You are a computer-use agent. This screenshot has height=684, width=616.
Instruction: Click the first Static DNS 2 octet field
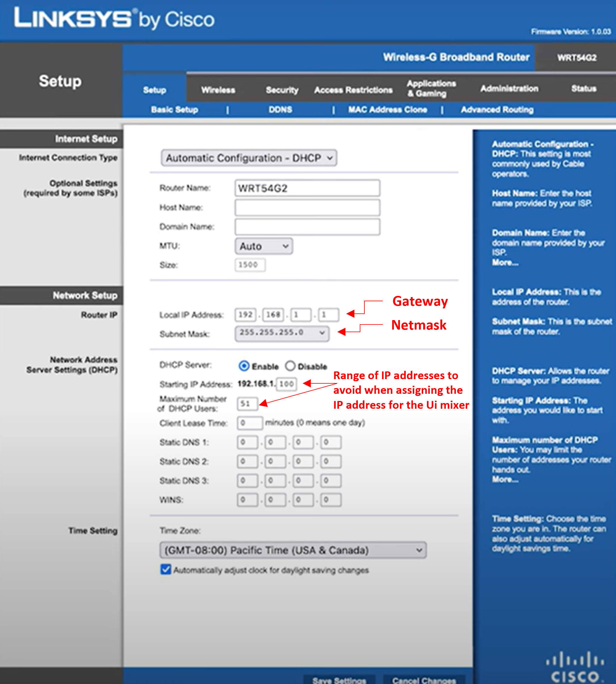click(x=247, y=461)
